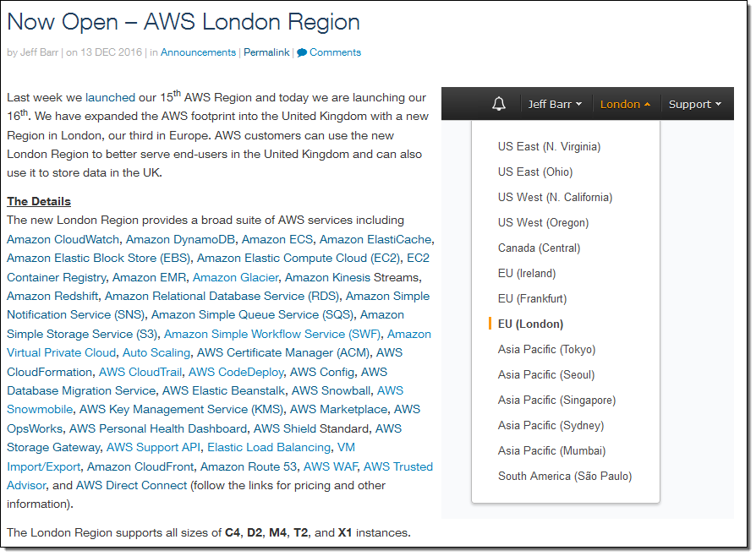Open the Permalink link

click(266, 52)
